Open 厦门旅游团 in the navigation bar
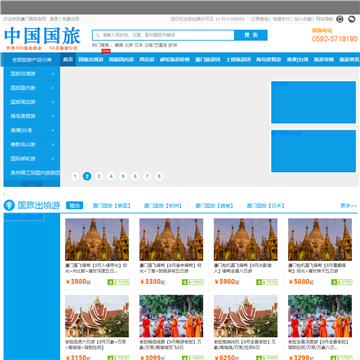This screenshot has height=360, width=360. (208, 60)
